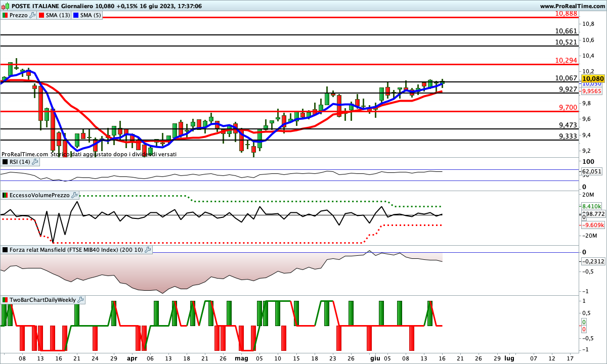
Task: Click the 9,2 price axis label
Action: 587,151
